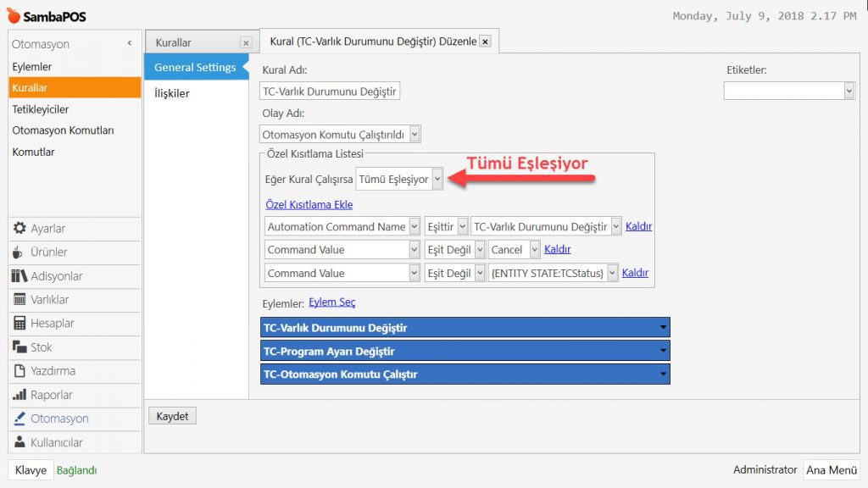Open Yazdırma via the document icon
Screen dimensions: 868x488
point(19,371)
